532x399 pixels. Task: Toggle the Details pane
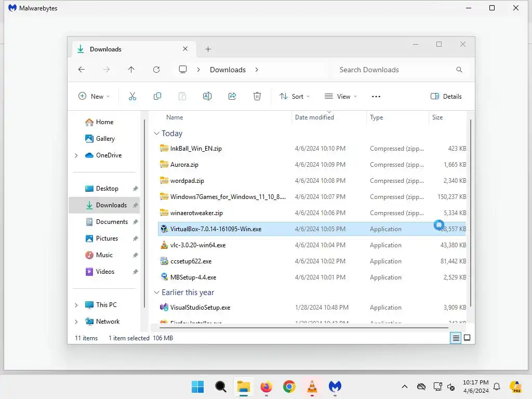(x=446, y=96)
